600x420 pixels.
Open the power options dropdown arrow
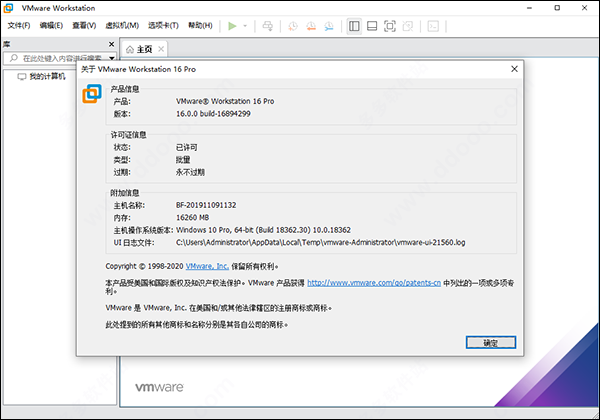[x=245, y=26]
